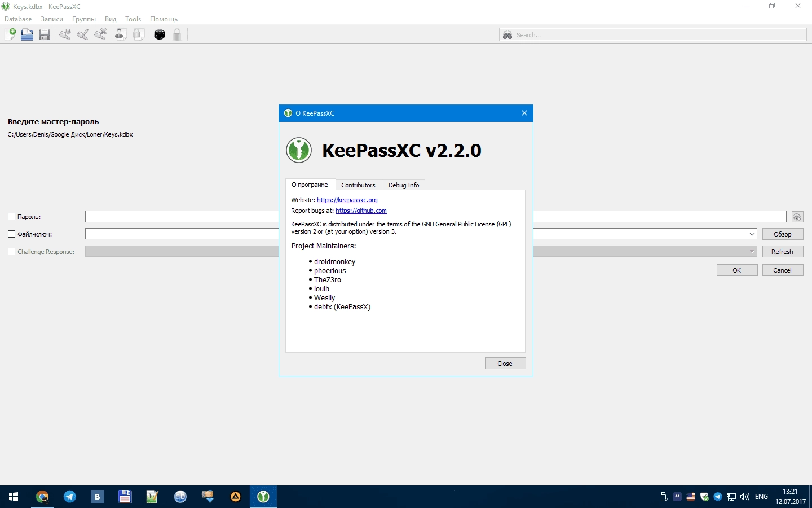Open the VK app taskbar icon
The width and height of the screenshot is (812, 508).
pyautogui.click(x=98, y=497)
